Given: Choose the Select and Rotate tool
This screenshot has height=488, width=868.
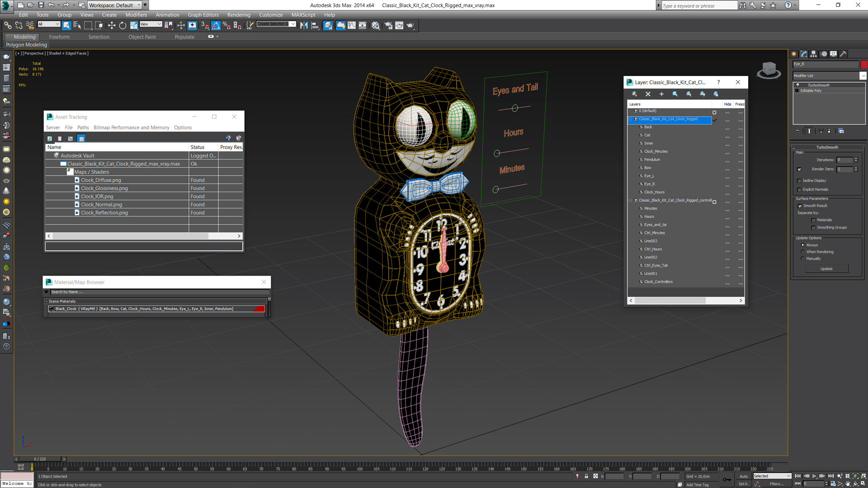Looking at the screenshot, I should pyautogui.click(x=123, y=25).
